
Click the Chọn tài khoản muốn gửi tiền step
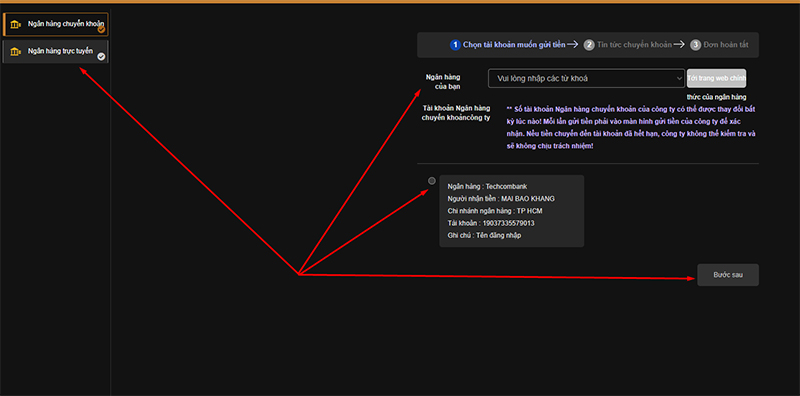514,45
